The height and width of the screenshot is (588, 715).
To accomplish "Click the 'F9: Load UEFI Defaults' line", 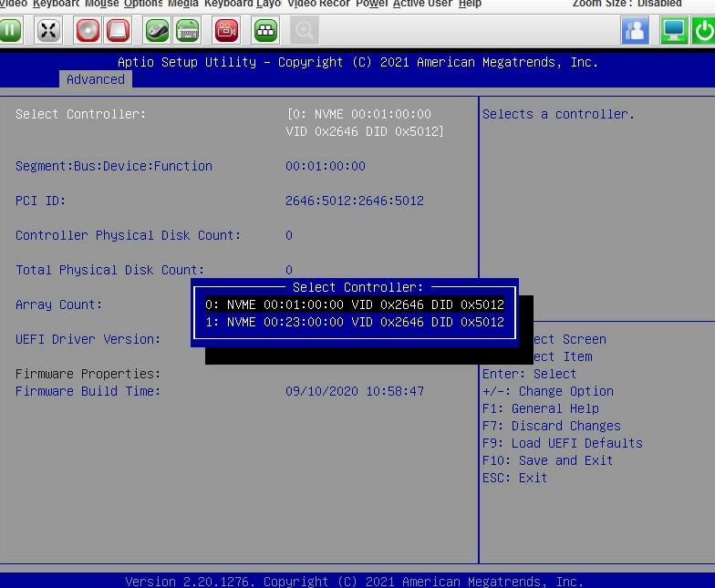I will coord(563,443).
